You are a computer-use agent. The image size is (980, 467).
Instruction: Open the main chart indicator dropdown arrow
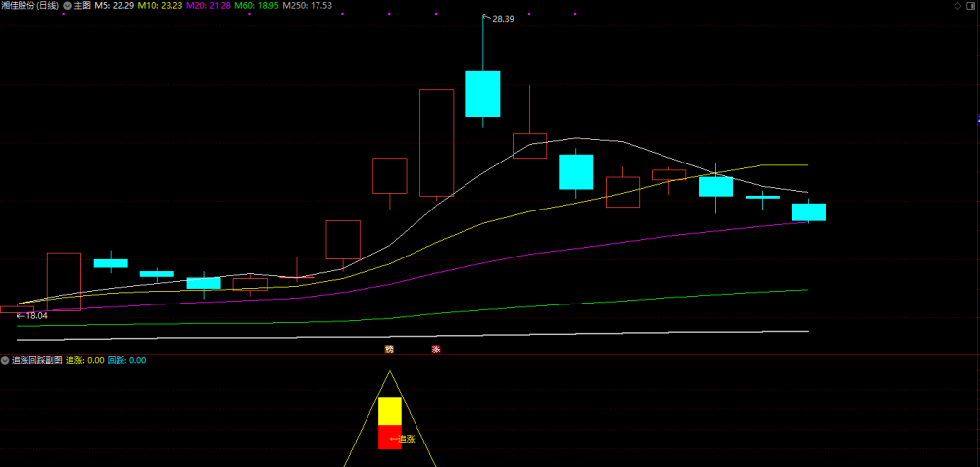(x=67, y=5)
